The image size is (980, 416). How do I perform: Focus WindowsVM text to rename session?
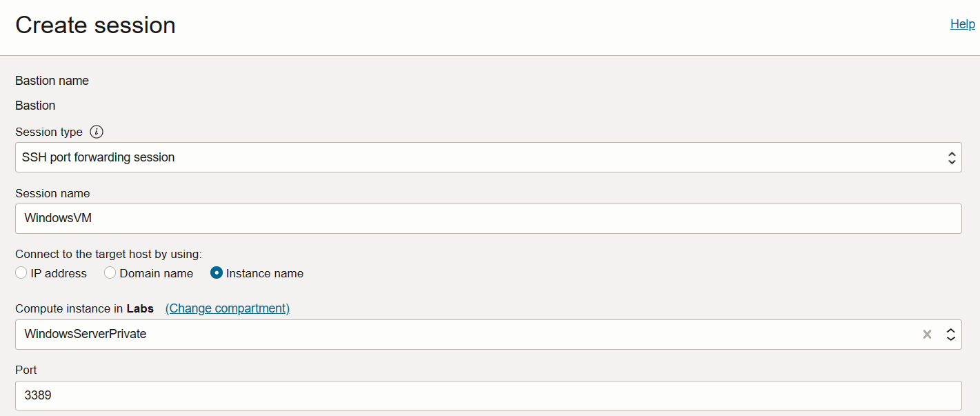[58, 218]
